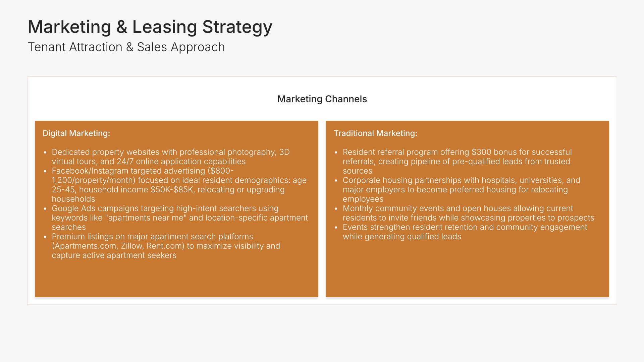Click empty orange area below Digital Marketing bullets
644x362 pixels.
176,278
